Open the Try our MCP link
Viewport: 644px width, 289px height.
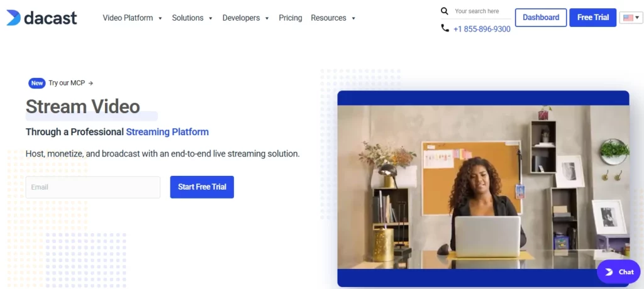click(70, 83)
